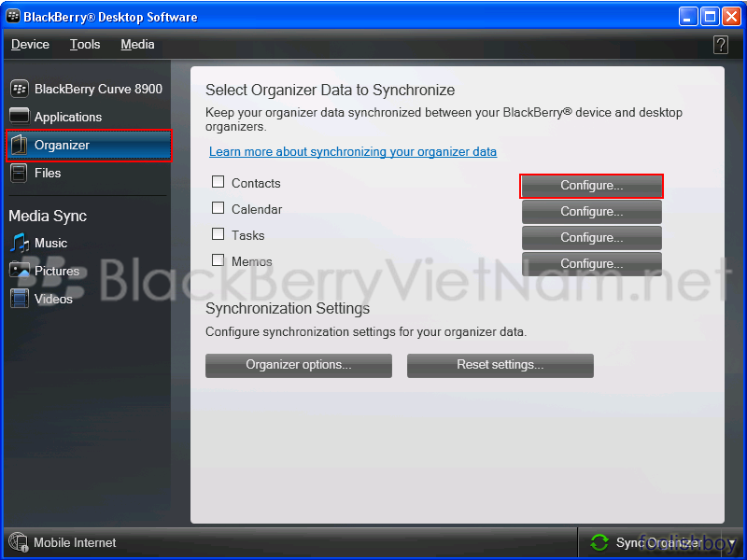This screenshot has height=560, width=747.
Task: Maximize the BlackBerry Desktop Software window
Action: tap(710, 17)
